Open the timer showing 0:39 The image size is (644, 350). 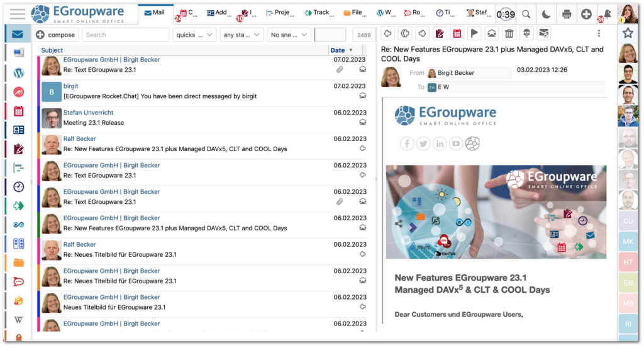click(x=506, y=14)
